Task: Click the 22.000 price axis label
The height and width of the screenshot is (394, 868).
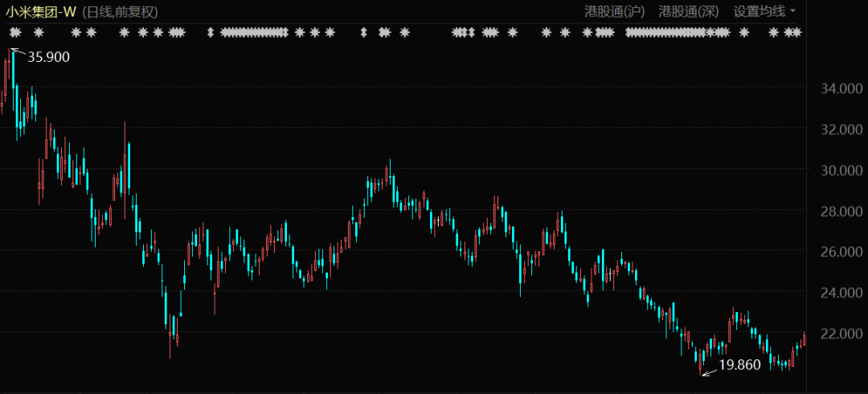Action: 837,333
